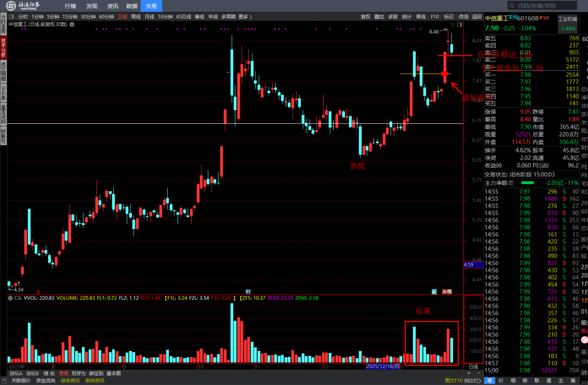Click the bottom-left panel toggle icon

click(4, 381)
